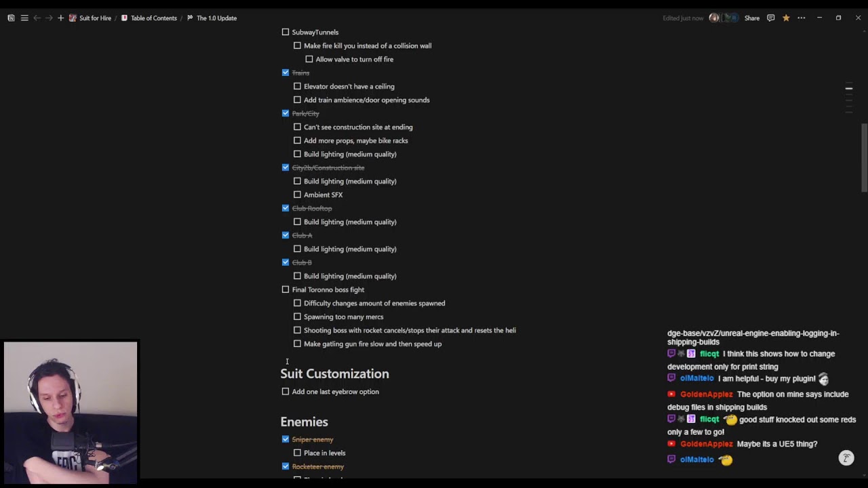Toggle the favorite star icon
This screenshot has height=488, width=868.
(786, 18)
